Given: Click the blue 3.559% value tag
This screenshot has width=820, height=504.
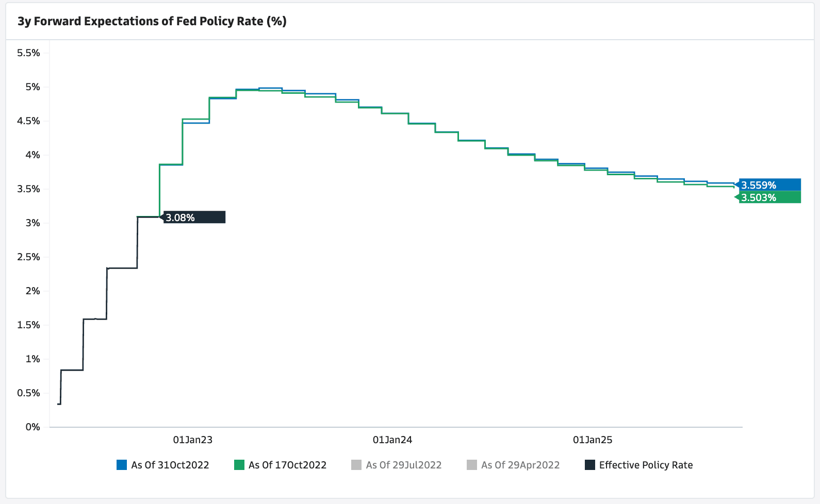Looking at the screenshot, I should click(769, 185).
